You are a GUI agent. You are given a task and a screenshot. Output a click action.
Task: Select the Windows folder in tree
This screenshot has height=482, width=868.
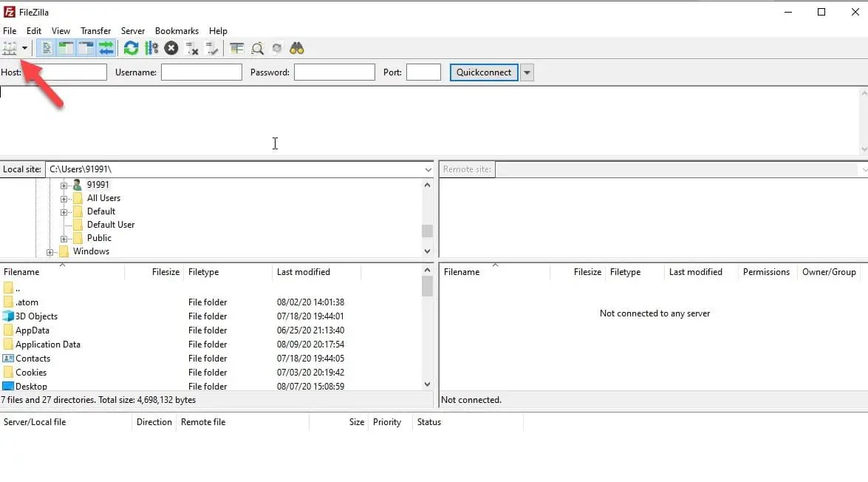tap(92, 251)
